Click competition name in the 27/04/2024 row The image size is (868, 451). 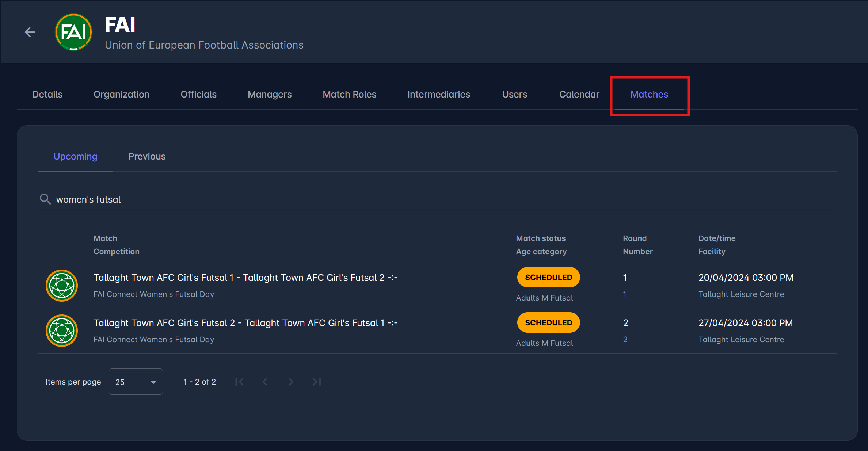click(x=154, y=340)
